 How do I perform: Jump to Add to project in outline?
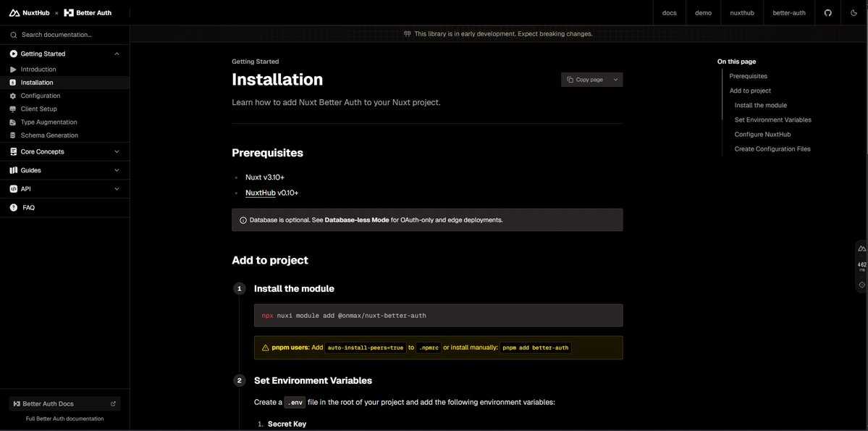pos(750,91)
